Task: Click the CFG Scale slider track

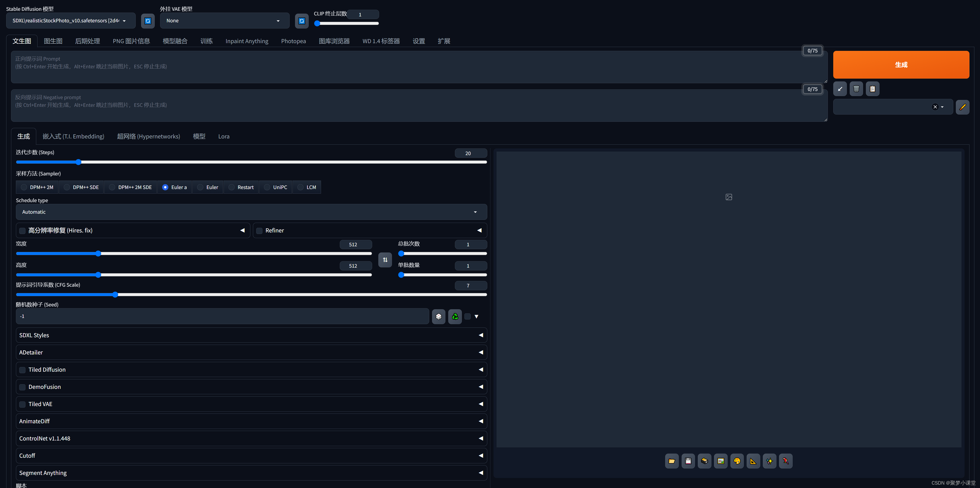Action: pos(251,295)
